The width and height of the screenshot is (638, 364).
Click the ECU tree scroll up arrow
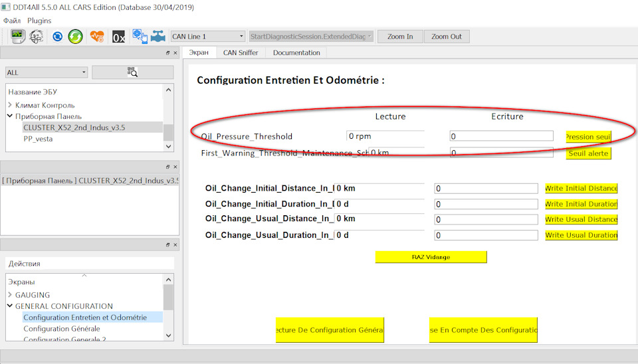[168, 90]
